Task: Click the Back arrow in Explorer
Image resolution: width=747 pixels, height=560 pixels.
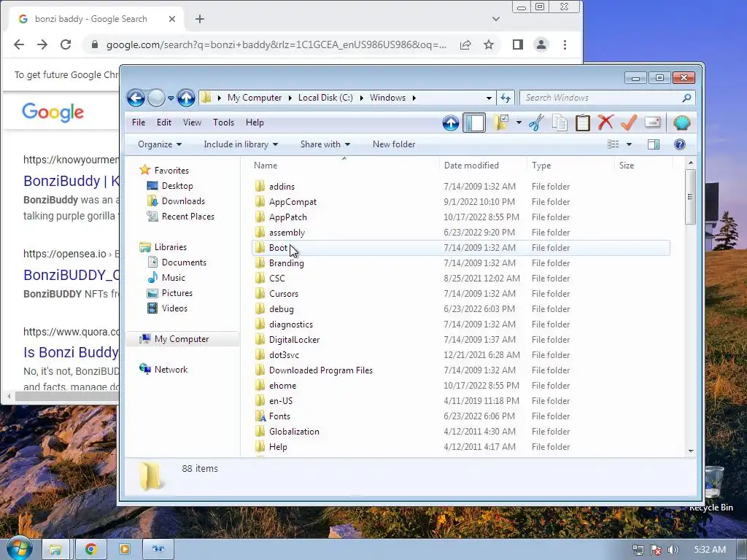Action: point(136,98)
